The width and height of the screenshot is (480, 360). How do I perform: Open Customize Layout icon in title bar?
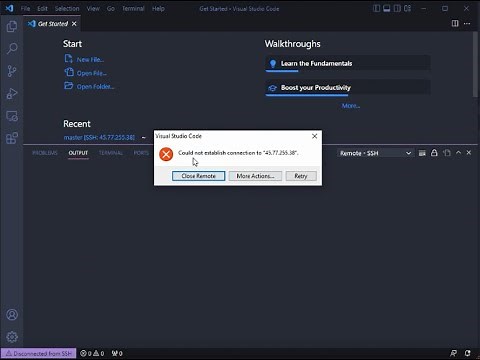click(407, 8)
